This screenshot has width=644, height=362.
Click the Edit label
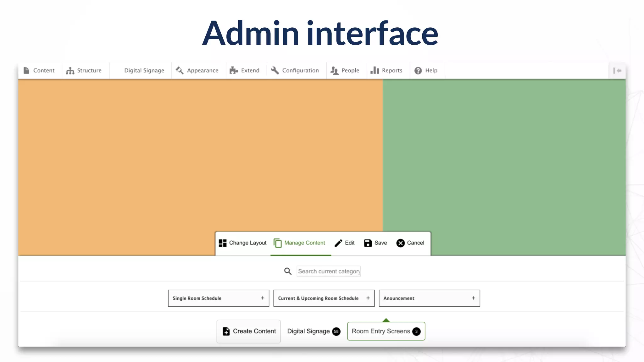pyautogui.click(x=350, y=243)
